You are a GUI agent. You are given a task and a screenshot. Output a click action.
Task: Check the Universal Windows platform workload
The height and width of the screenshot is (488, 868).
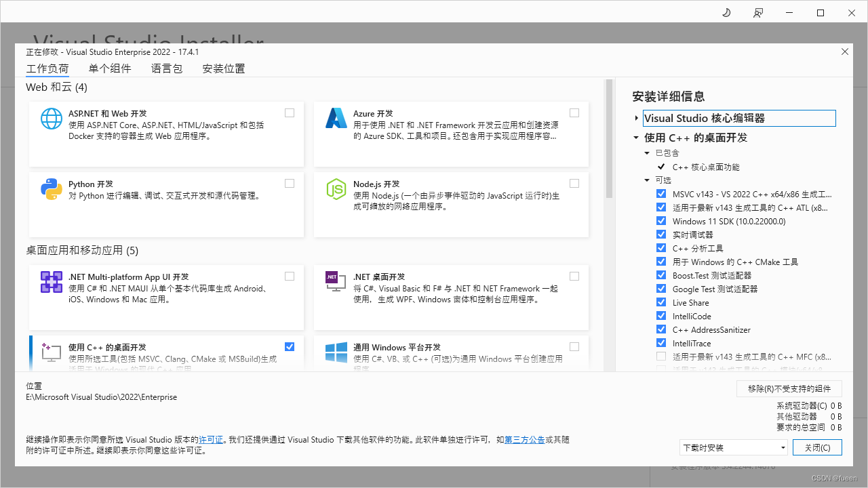[x=574, y=347]
